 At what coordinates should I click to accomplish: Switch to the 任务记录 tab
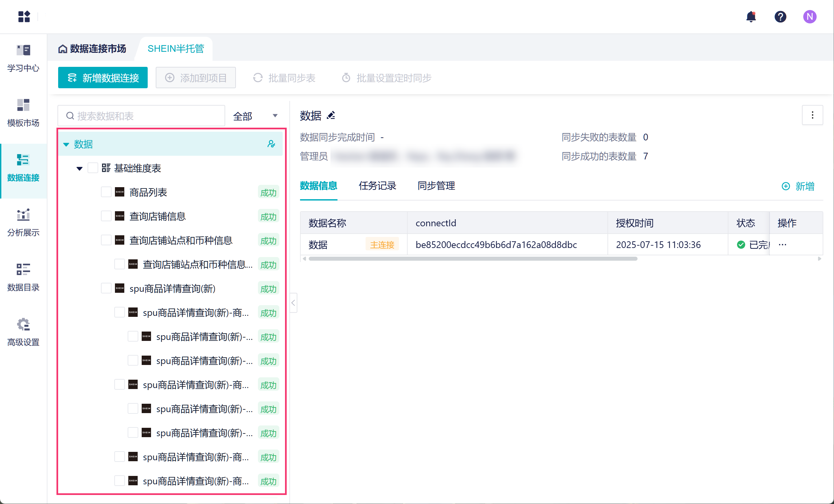point(377,186)
